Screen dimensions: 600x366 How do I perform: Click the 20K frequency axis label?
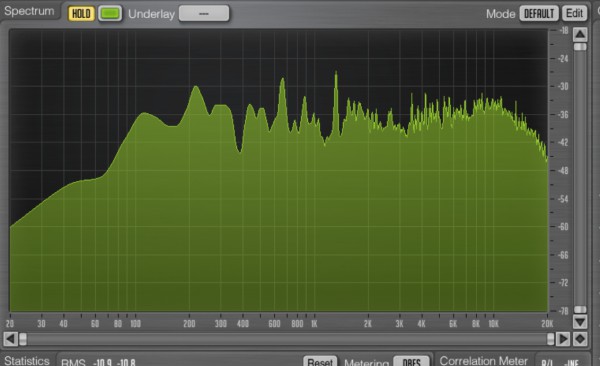[x=547, y=324]
